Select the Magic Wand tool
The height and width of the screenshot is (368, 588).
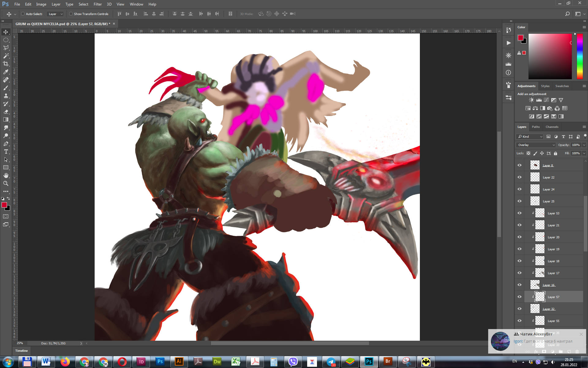[6, 56]
